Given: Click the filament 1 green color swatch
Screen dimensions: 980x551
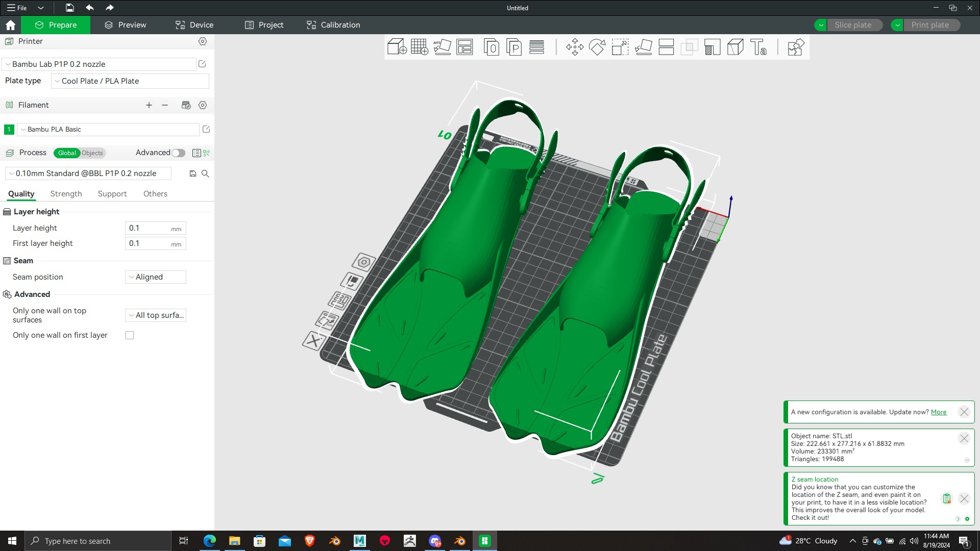Looking at the screenshot, I should (9, 130).
